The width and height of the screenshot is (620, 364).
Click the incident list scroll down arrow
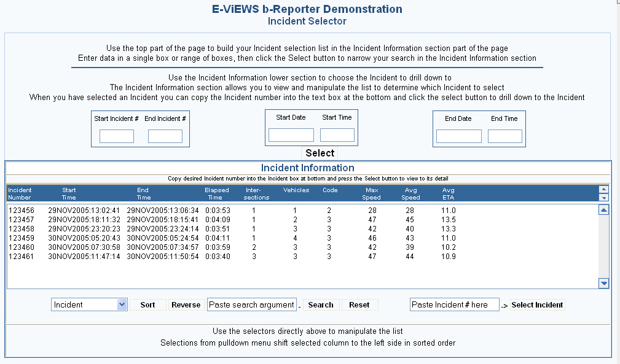[603, 283]
